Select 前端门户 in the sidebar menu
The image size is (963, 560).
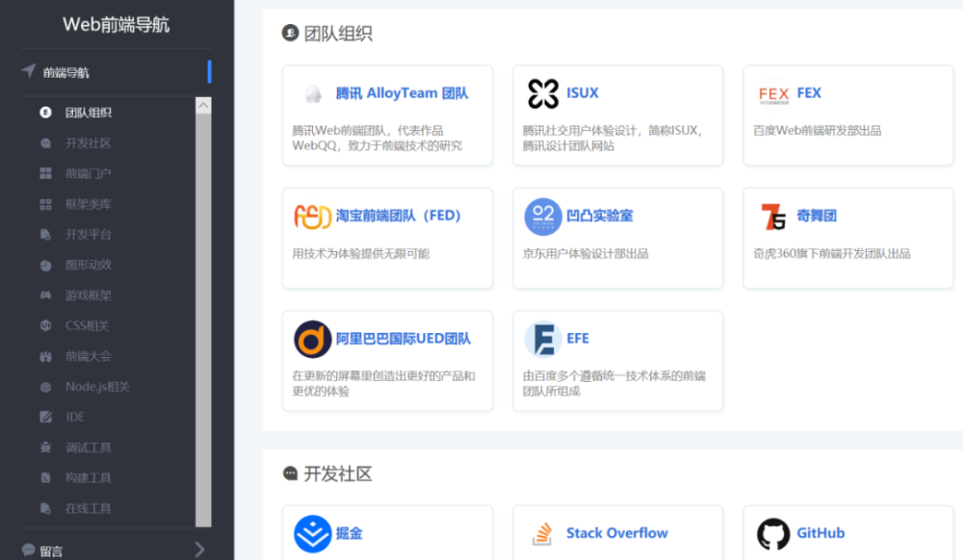(89, 173)
